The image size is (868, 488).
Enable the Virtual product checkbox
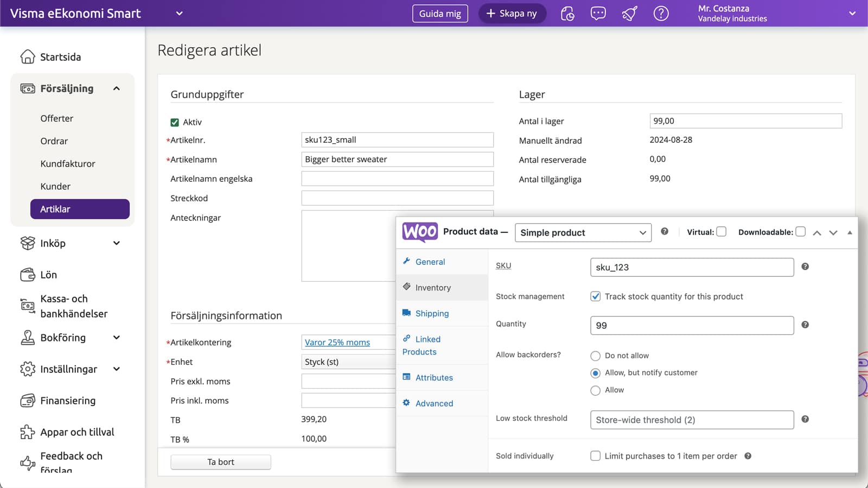722,232
